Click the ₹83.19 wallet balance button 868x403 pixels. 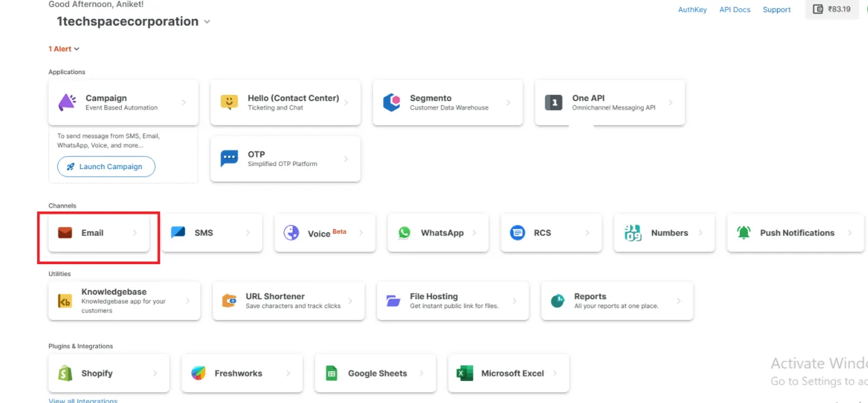pyautogui.click(x=832, y=9)
